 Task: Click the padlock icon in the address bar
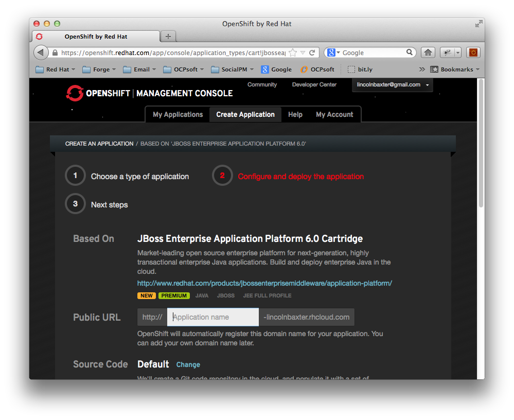coord(55,53)
